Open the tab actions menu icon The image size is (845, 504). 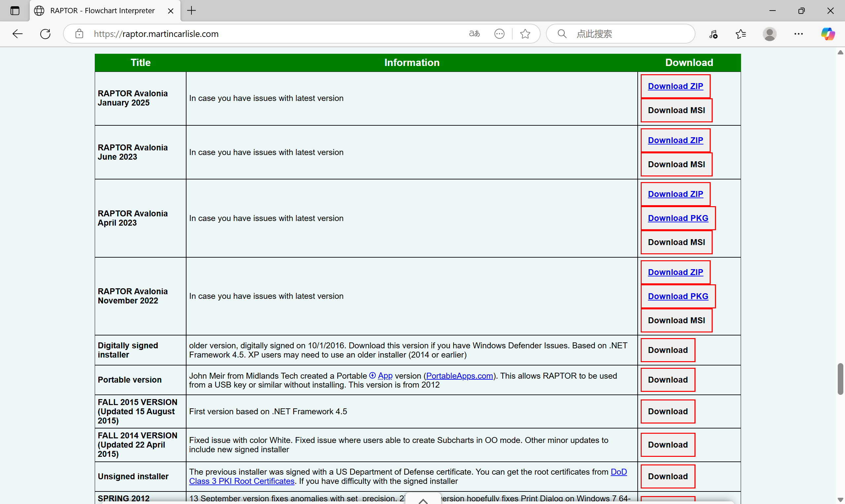(15, 11)
